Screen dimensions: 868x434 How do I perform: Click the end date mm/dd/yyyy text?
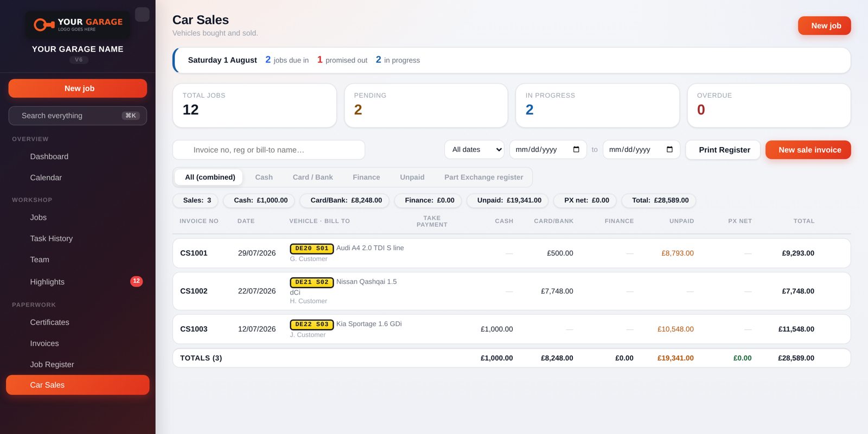click(629, 150)
